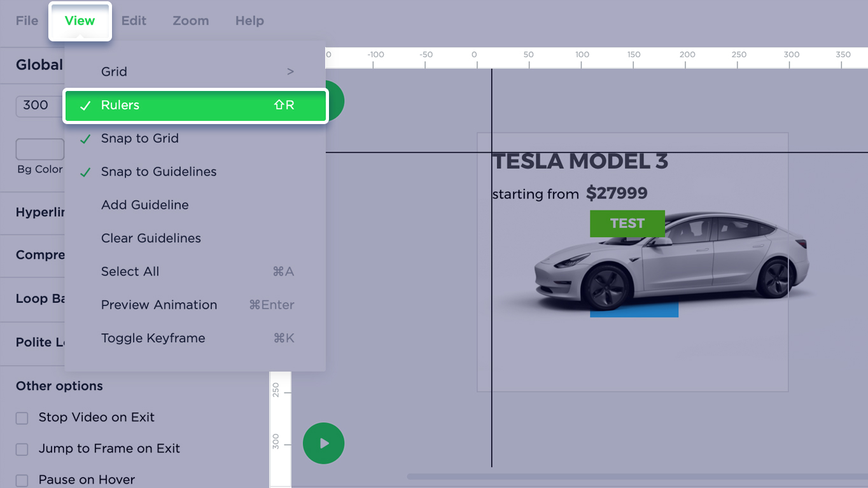The width and height of the screenshot is (868, 488).
Task: Select the Tesla car image
Action: (x=671, y=262)
